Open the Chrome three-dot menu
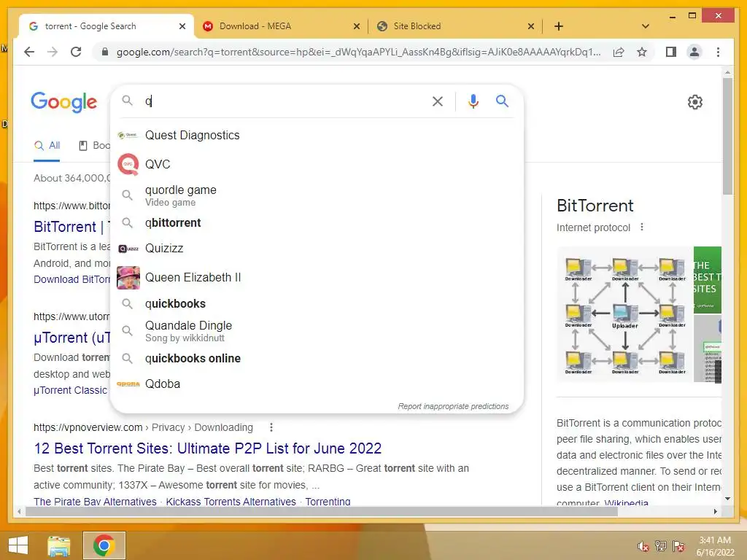 [x=718, y=52]
